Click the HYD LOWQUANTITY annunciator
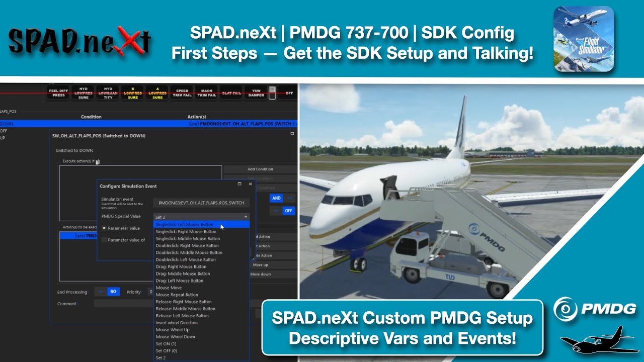 (x=108, y=93)
